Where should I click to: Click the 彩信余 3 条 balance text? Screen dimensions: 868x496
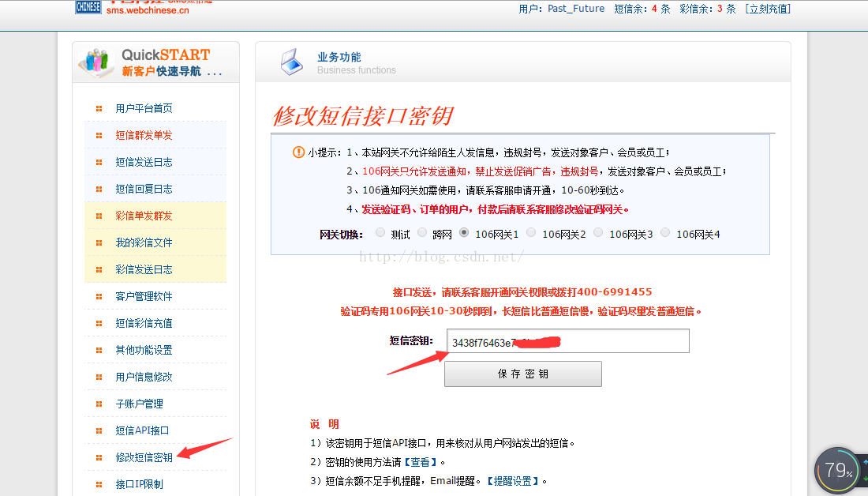(708, 9)
